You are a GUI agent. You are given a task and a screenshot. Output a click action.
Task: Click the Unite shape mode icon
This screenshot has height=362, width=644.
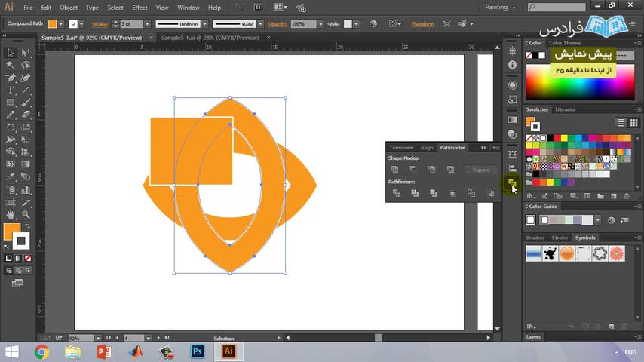point(395,170)
